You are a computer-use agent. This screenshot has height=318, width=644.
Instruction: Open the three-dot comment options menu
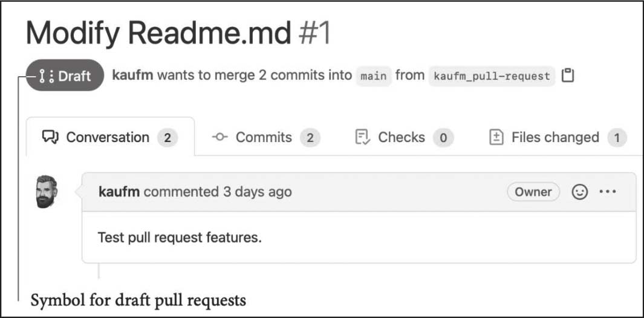tap(607, 192)
